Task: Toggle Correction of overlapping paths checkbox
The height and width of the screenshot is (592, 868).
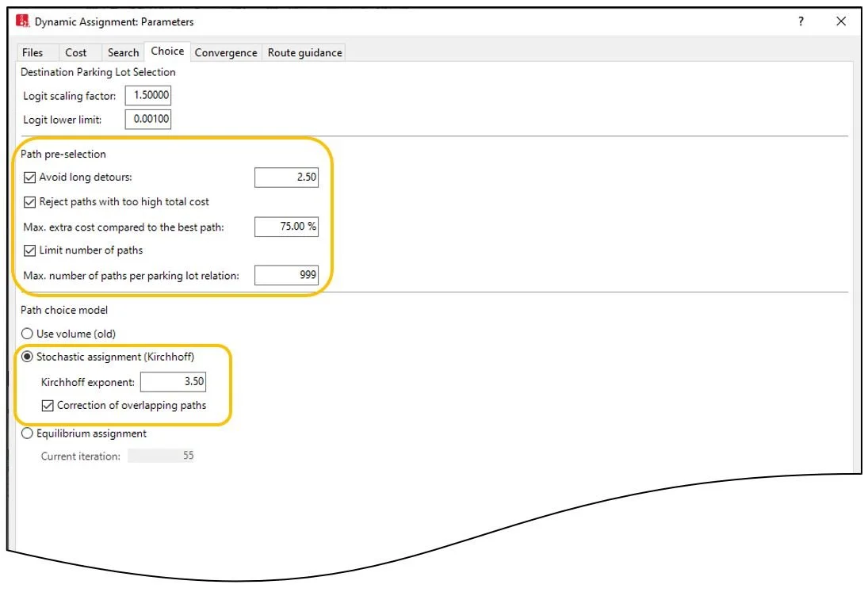Action: (x=48, y=406)
